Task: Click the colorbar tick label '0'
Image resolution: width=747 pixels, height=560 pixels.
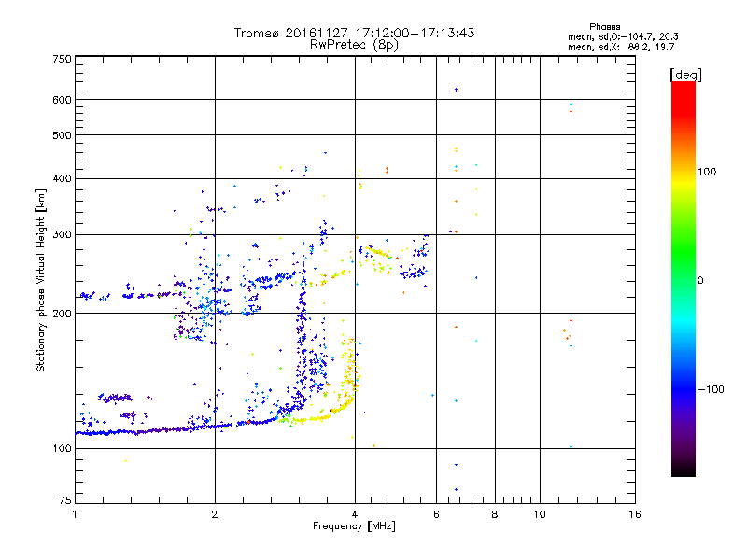Action: click(699, 281)
